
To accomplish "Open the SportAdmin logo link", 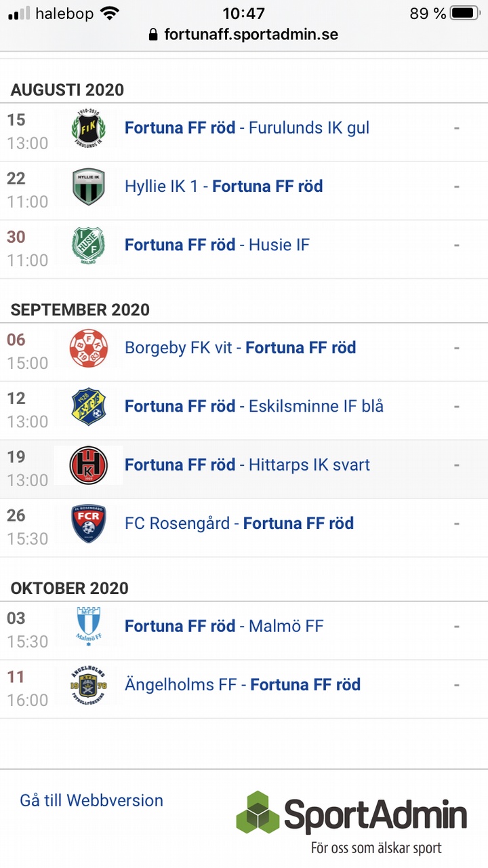I will point(352,821).
